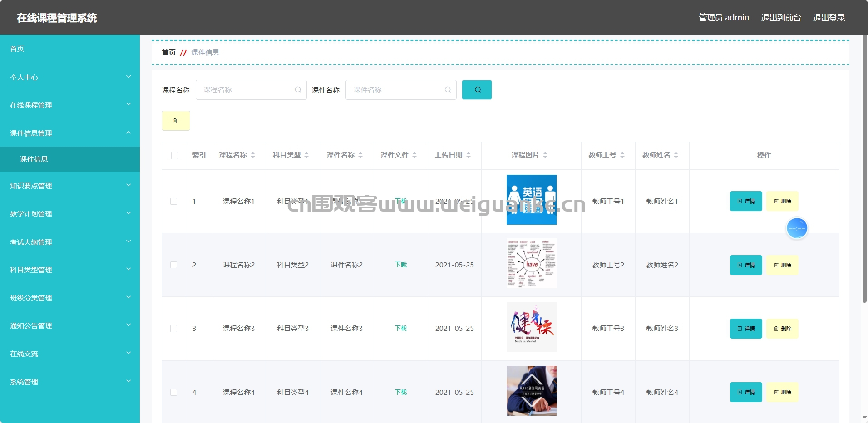Sort table by 教师姓名 column arrows

click(676, 155)
